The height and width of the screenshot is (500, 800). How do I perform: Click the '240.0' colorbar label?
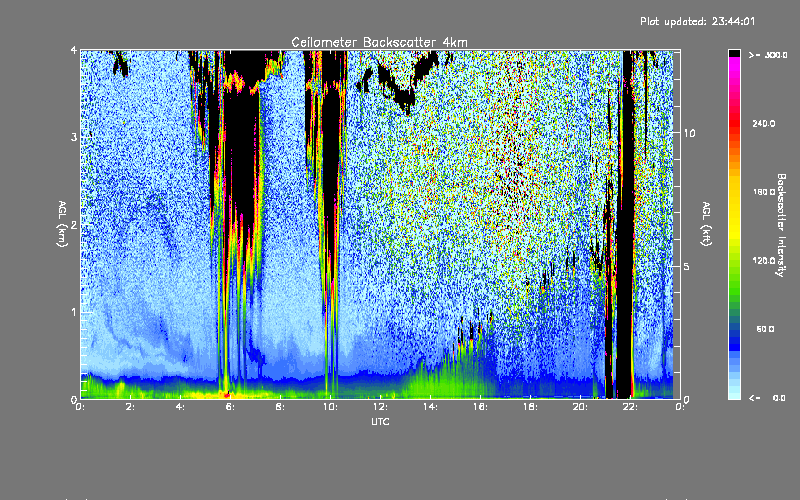coord(764,123)
